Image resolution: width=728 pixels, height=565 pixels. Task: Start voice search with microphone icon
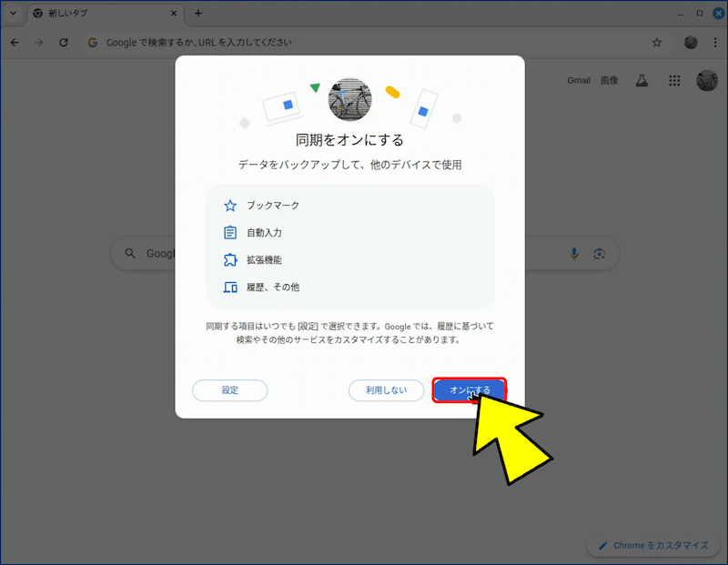pyautogui.click(x=574, y=254)
